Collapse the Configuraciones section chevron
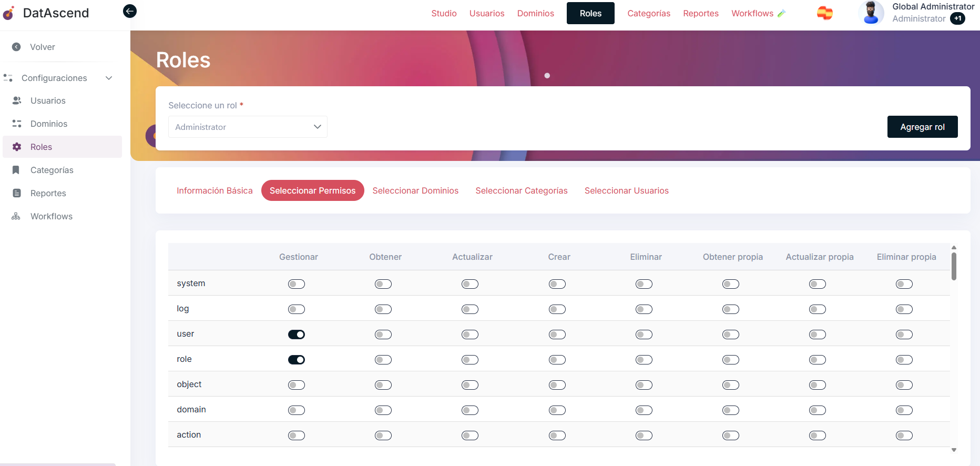The width and height of the screenshot is (980, 466). coord(109,78)
